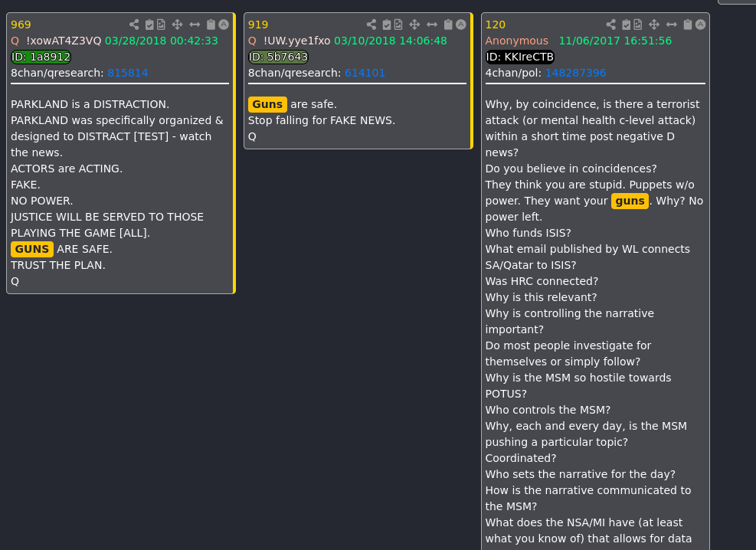The height and width of the screenshot is (550, 756).
Task: Share post 919 via its share icon
Action: pos(371,25)
